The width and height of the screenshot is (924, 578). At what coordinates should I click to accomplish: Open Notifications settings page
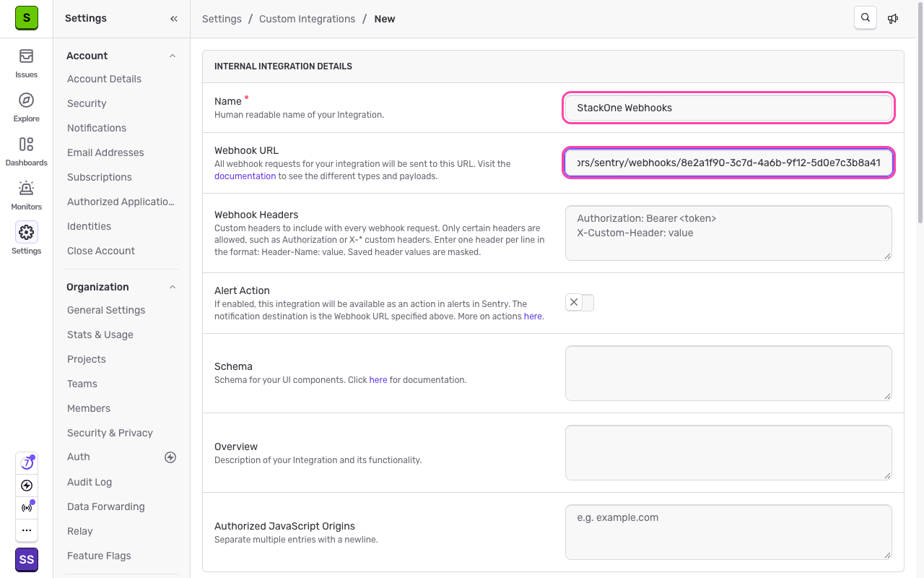pyautogui.click(x=97, y=128)
